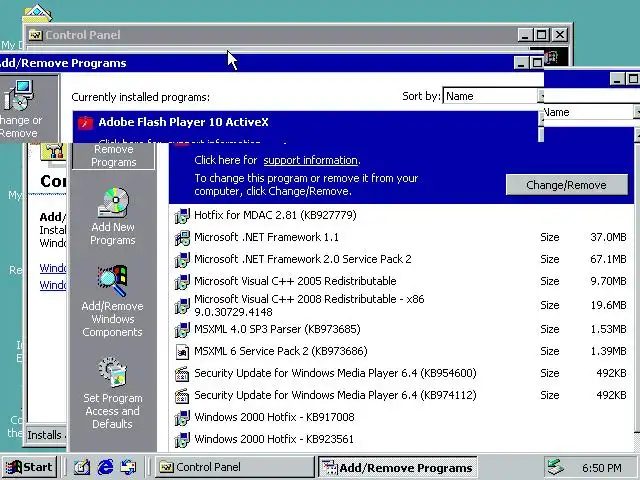Click the folder icon on the desktop

37,13
